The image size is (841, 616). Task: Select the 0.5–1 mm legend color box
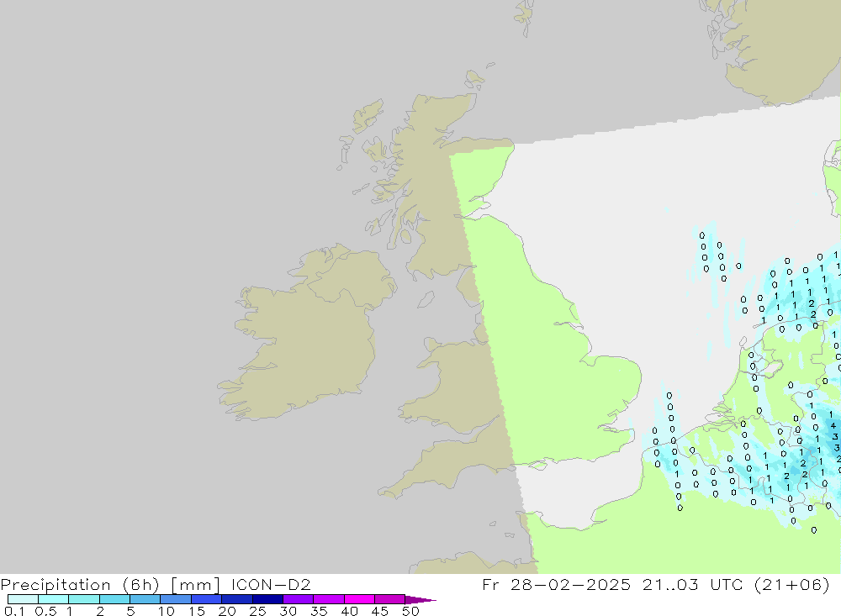tap(54, 599)
